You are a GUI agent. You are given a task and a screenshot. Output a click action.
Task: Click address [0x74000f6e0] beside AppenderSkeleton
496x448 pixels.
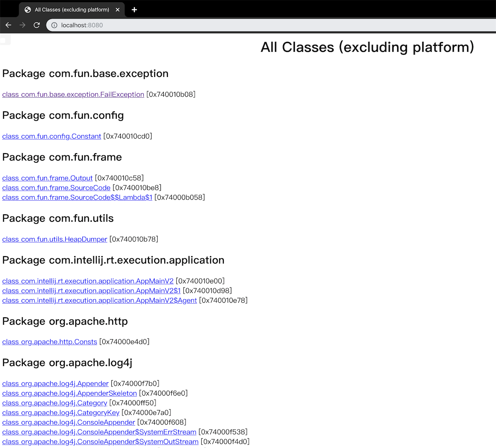[x=163, y=393]
